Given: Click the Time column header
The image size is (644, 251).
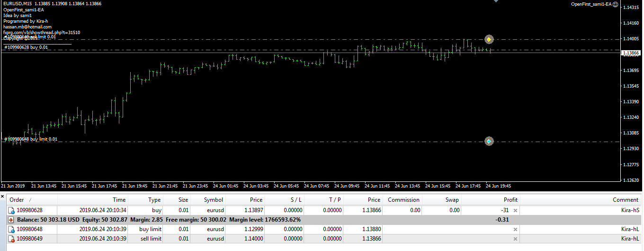Looking at the screenshot, I should 119,200.
